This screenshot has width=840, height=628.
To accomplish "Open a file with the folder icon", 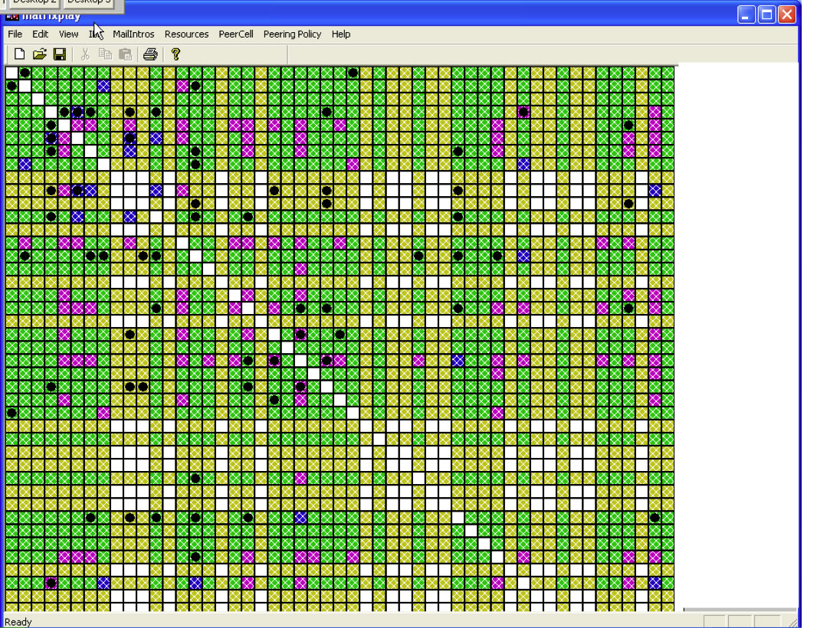I will tap(40, 54).
